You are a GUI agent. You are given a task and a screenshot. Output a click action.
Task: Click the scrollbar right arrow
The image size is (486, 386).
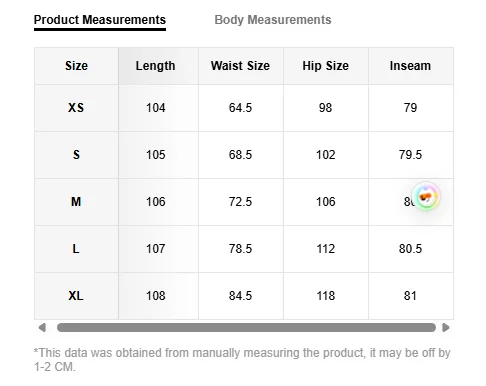(446, 327)
